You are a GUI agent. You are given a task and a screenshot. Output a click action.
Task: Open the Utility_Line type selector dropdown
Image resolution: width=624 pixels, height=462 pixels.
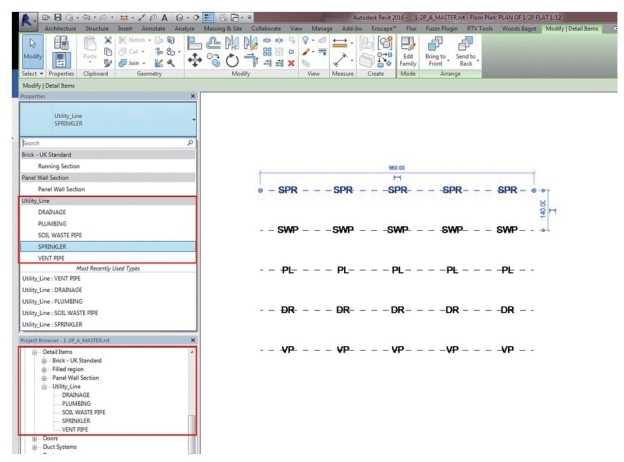[x=192, y=119]
